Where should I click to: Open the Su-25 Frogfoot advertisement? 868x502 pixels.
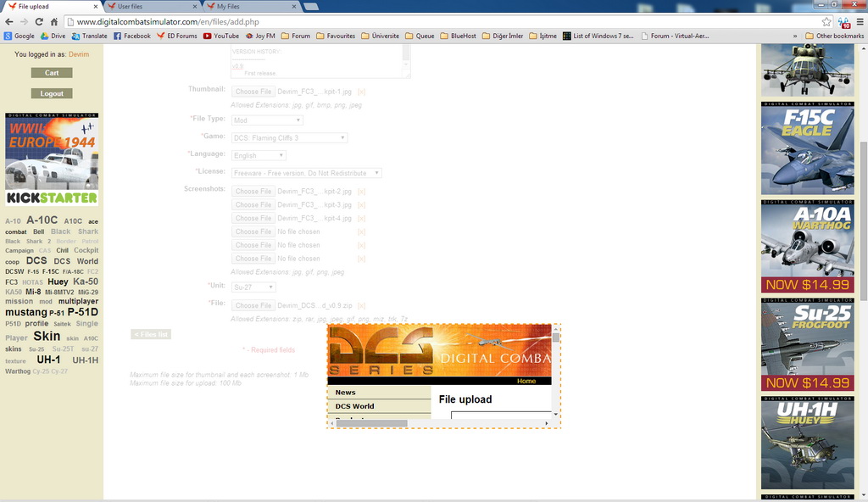807,344
